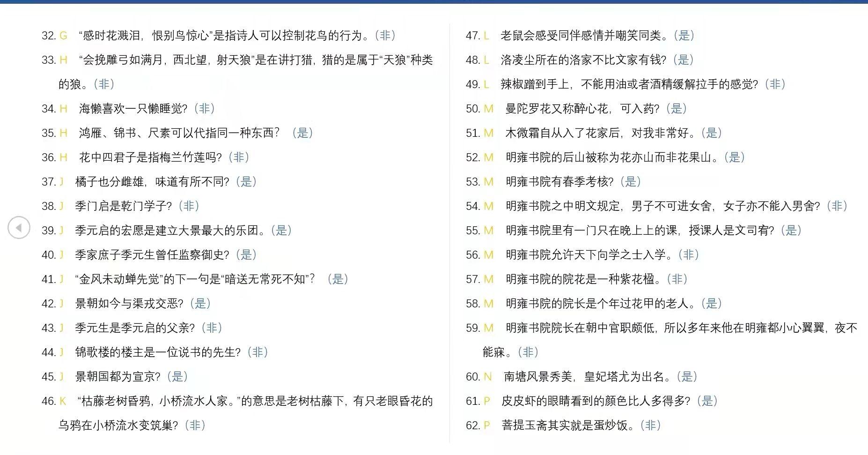The height and width of the screenshot is (455, 868).
Task: Click question number 39 in the left column
Action: coord(48,231)
